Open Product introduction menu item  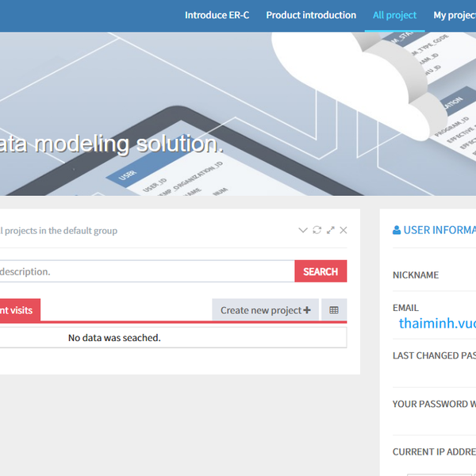(311, 15)
